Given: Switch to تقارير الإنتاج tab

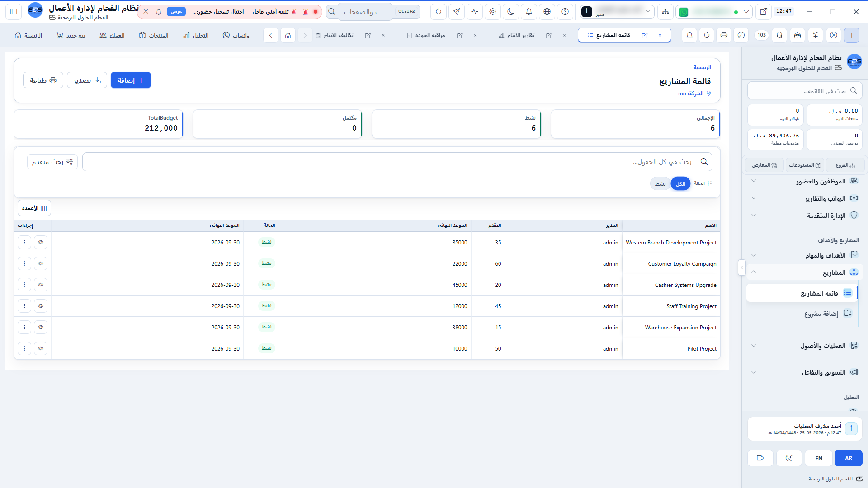Looking at the screenshot, I should click(x=521, y=35).
